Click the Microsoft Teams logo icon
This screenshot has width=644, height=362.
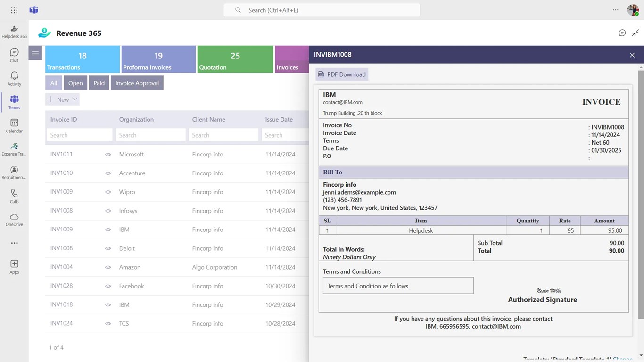(x=33, y=10)
